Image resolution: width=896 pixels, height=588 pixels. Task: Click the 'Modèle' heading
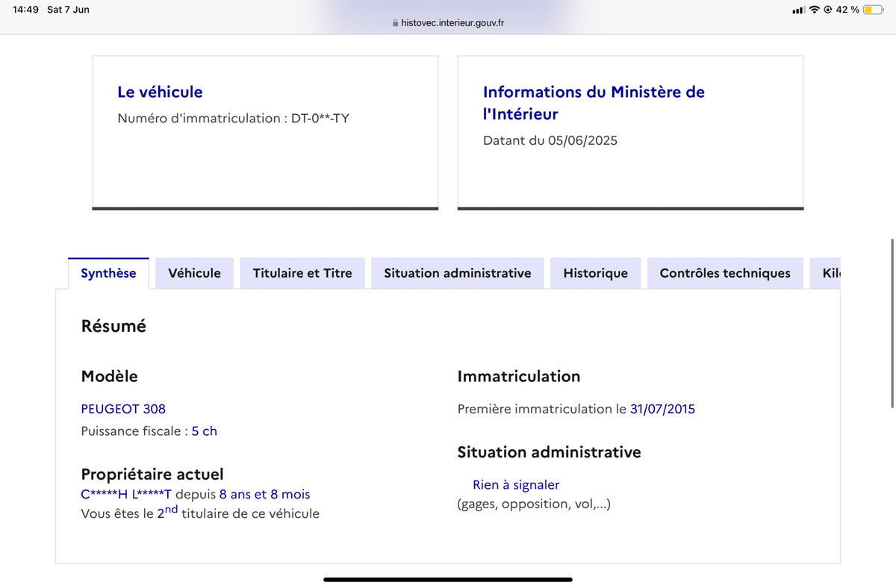tap(110, 376)
